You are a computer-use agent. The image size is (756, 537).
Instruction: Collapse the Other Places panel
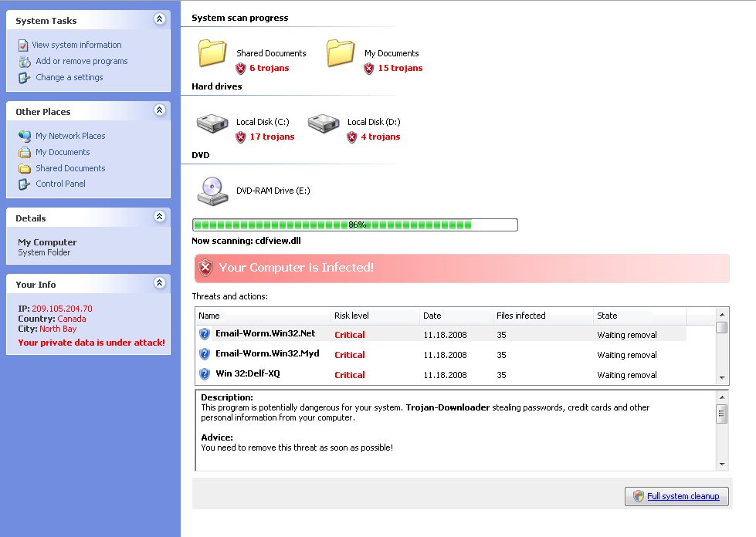tap(160, 110)
